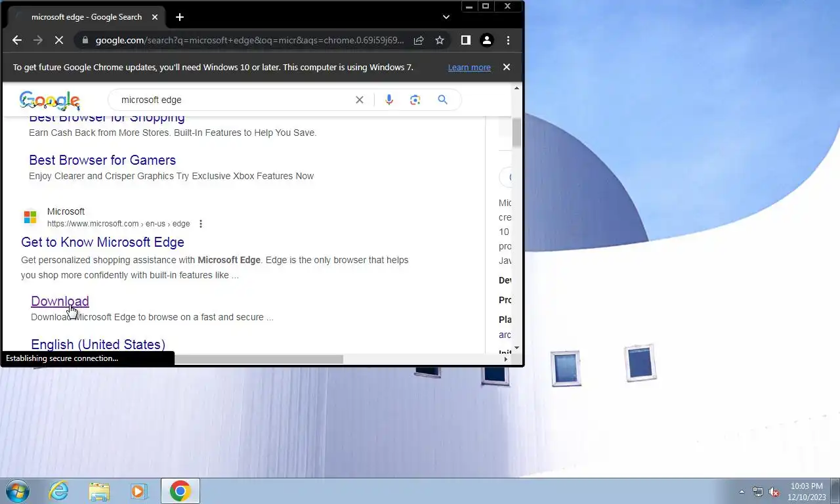The width and height of the screenshot is (840, 504).
Task: Open the Download sitelink
Action: [x=60, y=301]
